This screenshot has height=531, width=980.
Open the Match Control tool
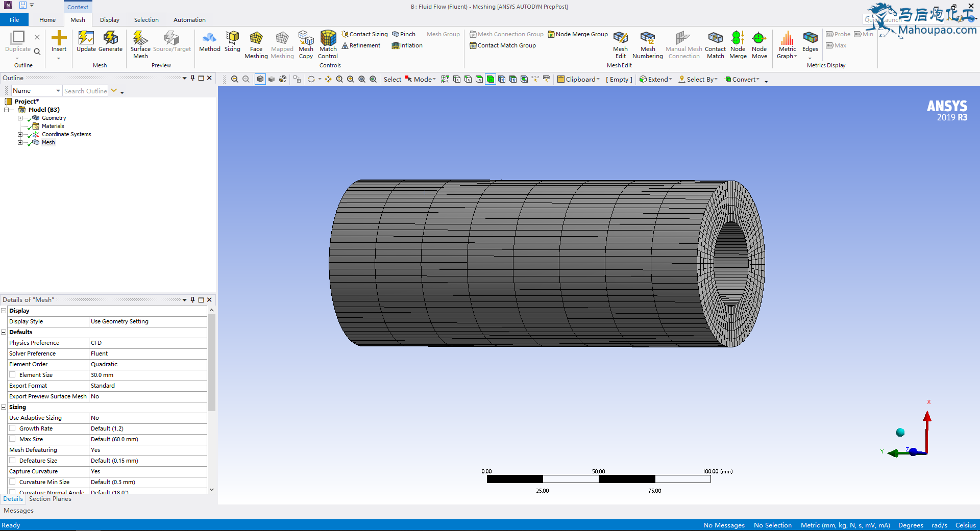[328, 44]
